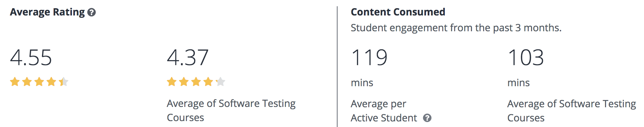Click the second star under 4.55 rating

(27, 82)
